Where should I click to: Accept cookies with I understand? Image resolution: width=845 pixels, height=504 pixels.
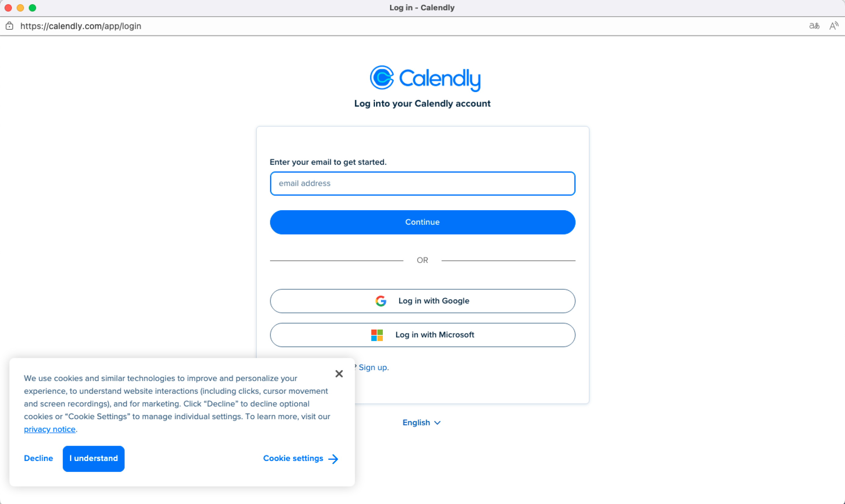[x=93, y=459]
